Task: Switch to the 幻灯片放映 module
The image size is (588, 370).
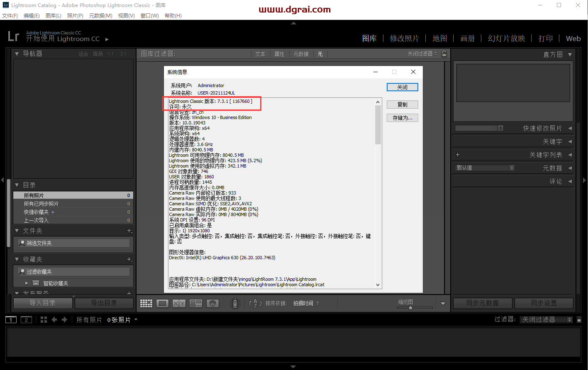Action: (507, 38)
